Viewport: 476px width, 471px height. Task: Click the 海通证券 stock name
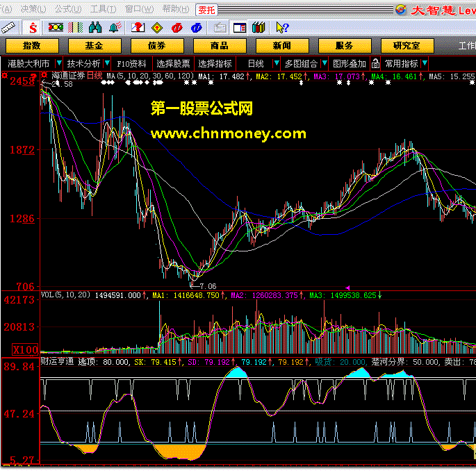(68, 76)
